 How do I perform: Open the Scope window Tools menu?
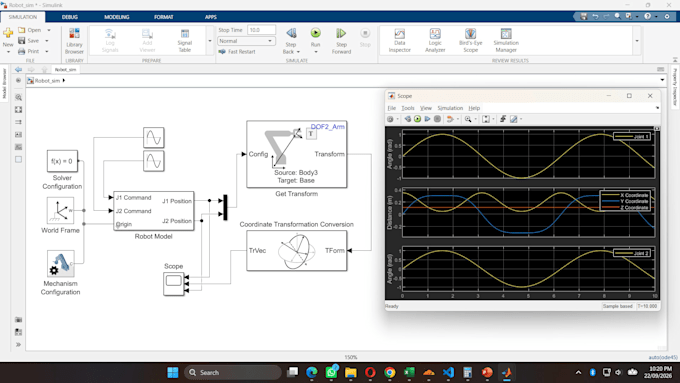(408, 108)
